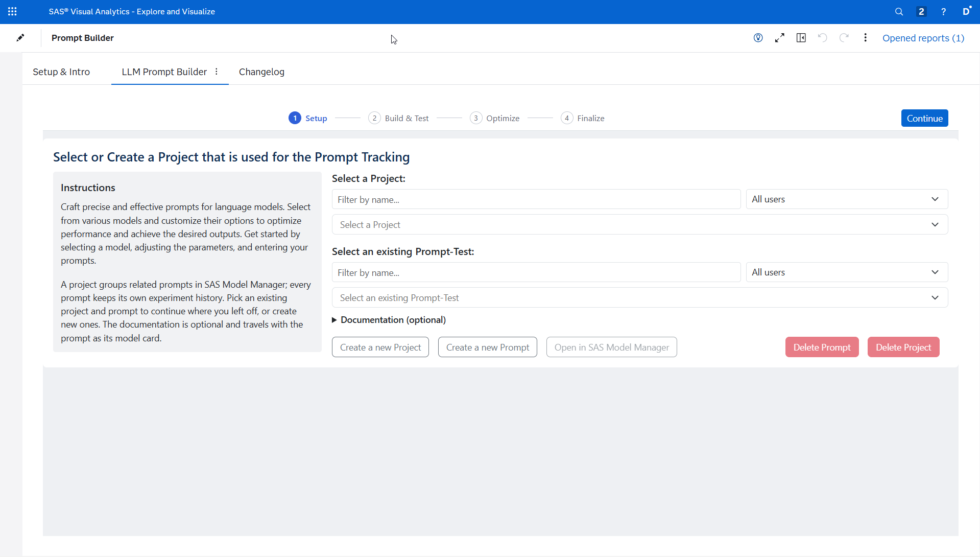Click the SAS Visual Analytics header title
The width and height of the screenshot is (980, 557).
tap(132, 11)
